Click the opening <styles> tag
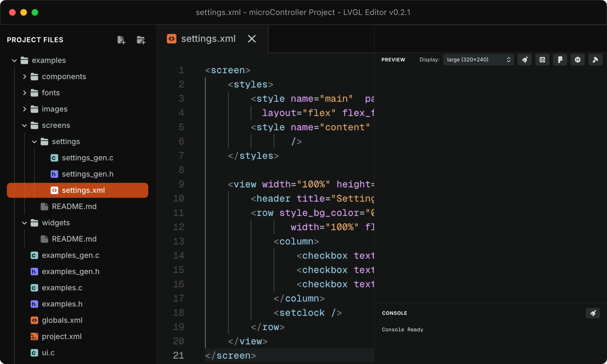This screenshot has height=364, width=607. 250,84
